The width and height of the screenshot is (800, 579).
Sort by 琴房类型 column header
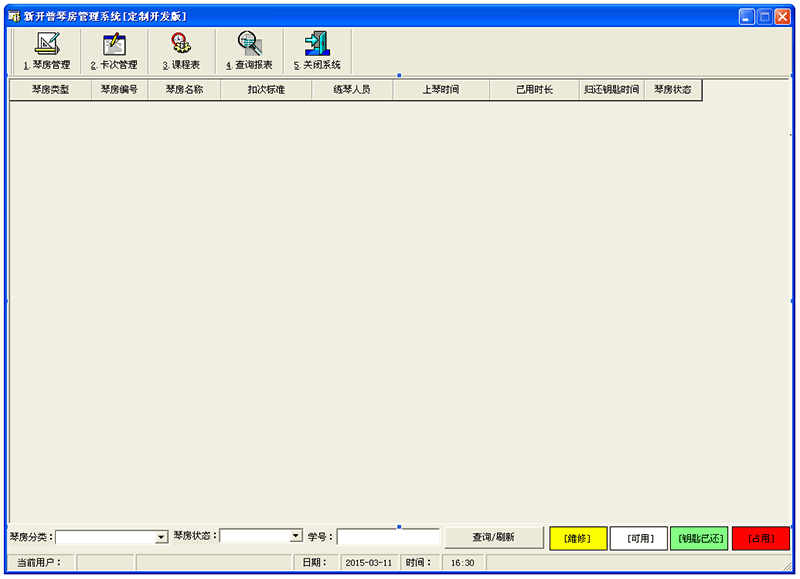point(50,90)
